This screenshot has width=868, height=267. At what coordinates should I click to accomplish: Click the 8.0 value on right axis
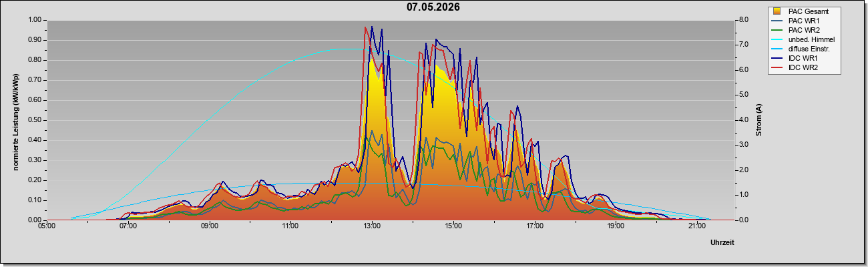744,20
